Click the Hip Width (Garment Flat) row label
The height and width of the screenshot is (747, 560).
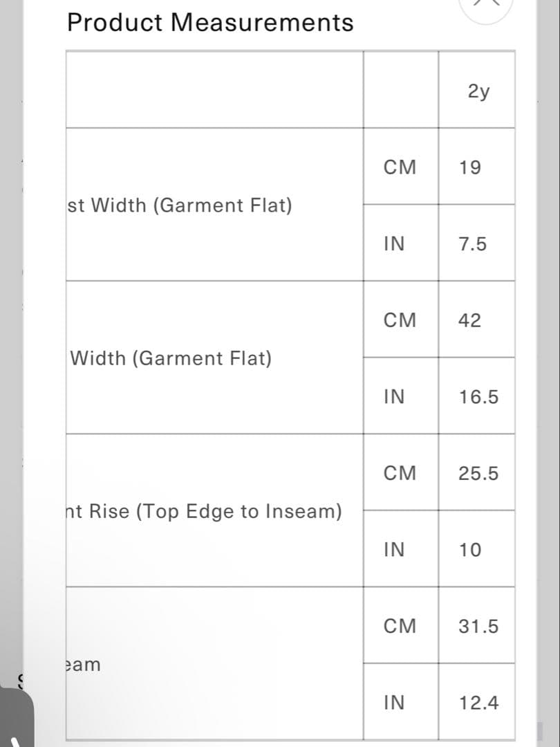click(x=171, y=358)
